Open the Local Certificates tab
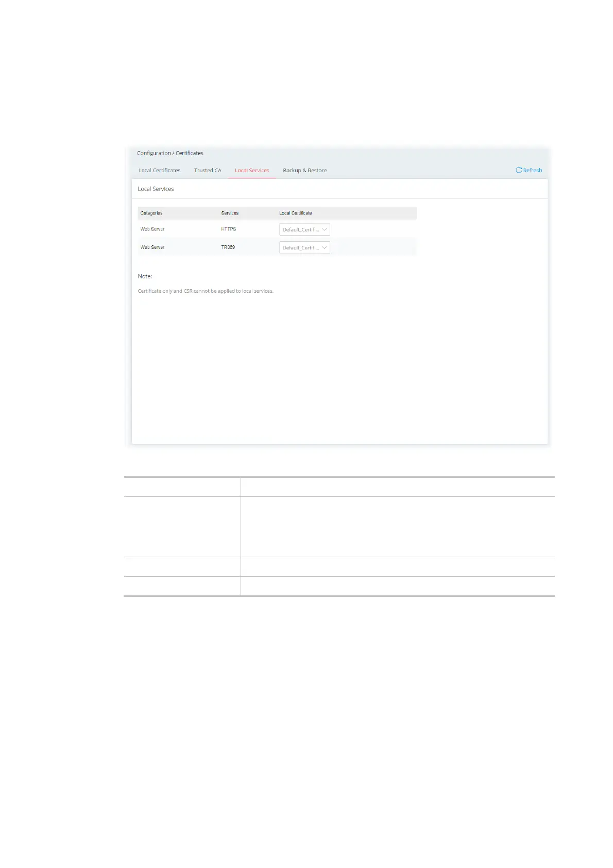Image resolution: width=613 pixels, height=868 pixels. pos(159,171)
